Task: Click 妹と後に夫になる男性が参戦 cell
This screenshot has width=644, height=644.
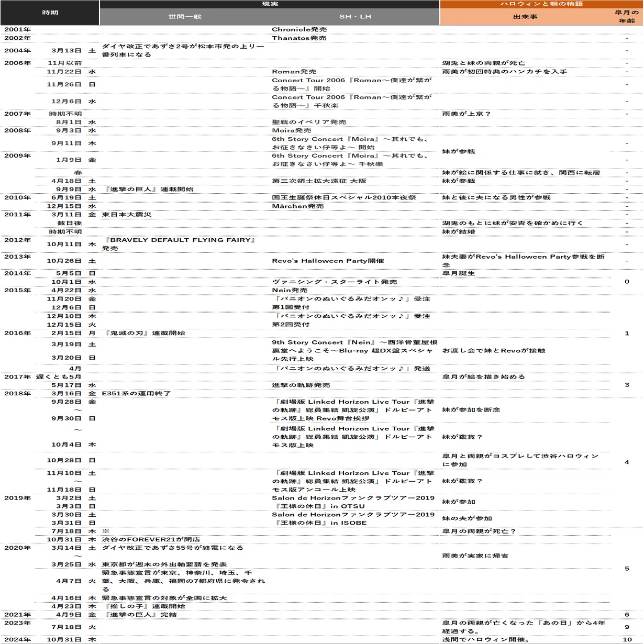Action: click(x=496, y=198)
